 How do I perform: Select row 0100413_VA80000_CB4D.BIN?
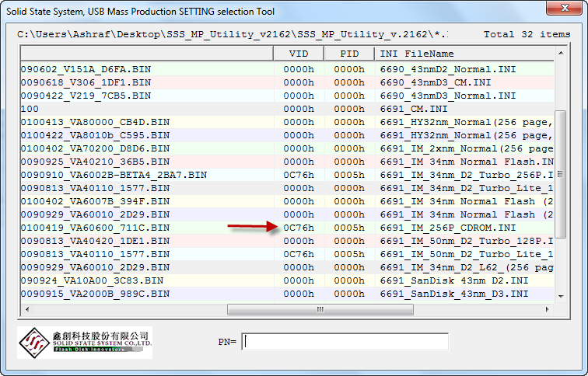[x=287, y=122]
